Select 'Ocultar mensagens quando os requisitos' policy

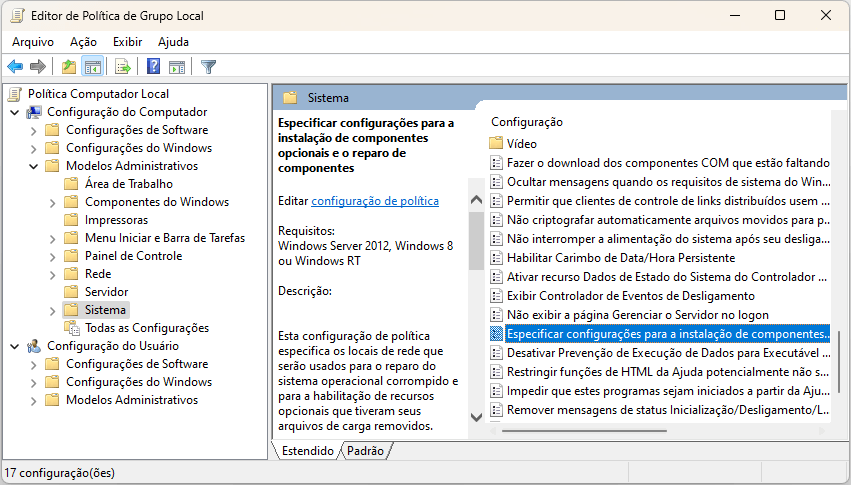pos(668,182)
